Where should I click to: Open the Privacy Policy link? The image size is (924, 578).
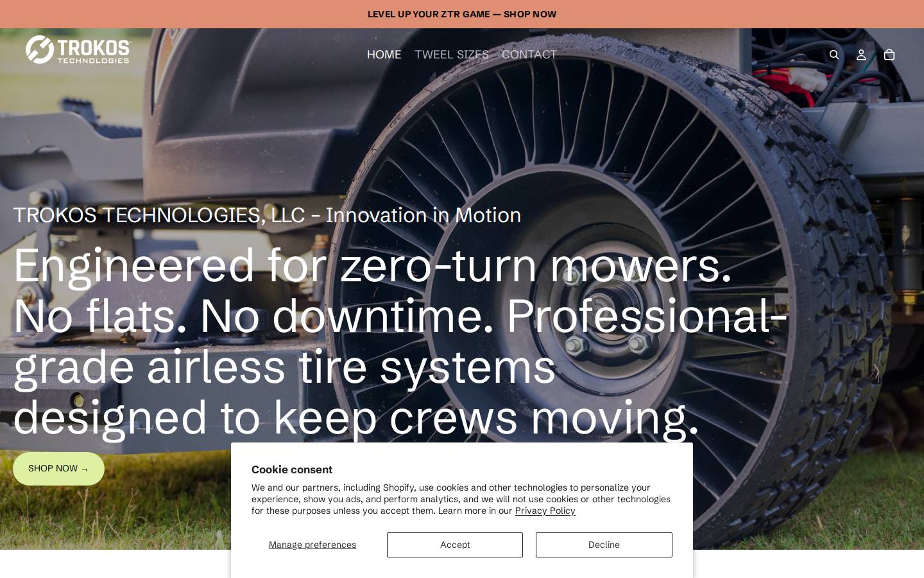point(545,511)
